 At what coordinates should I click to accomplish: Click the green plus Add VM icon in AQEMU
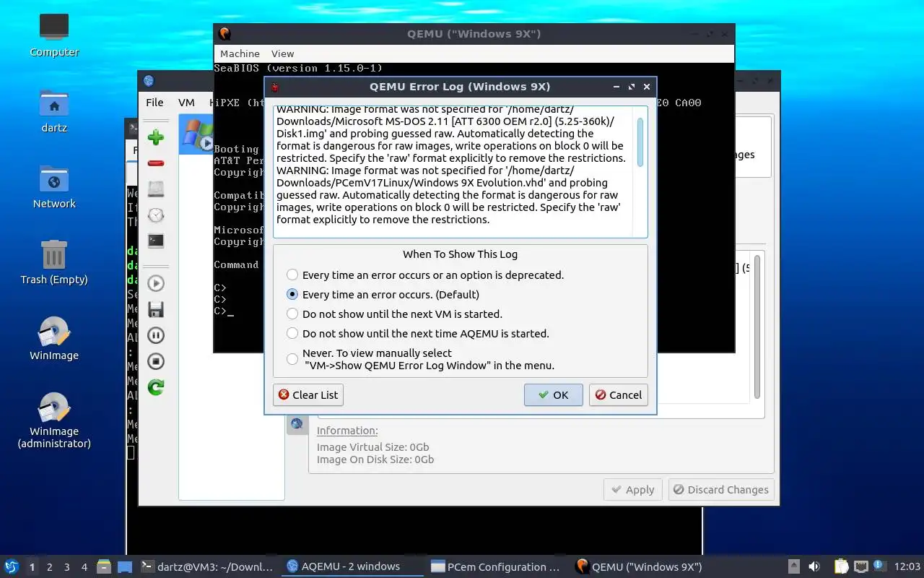point(156,137)
